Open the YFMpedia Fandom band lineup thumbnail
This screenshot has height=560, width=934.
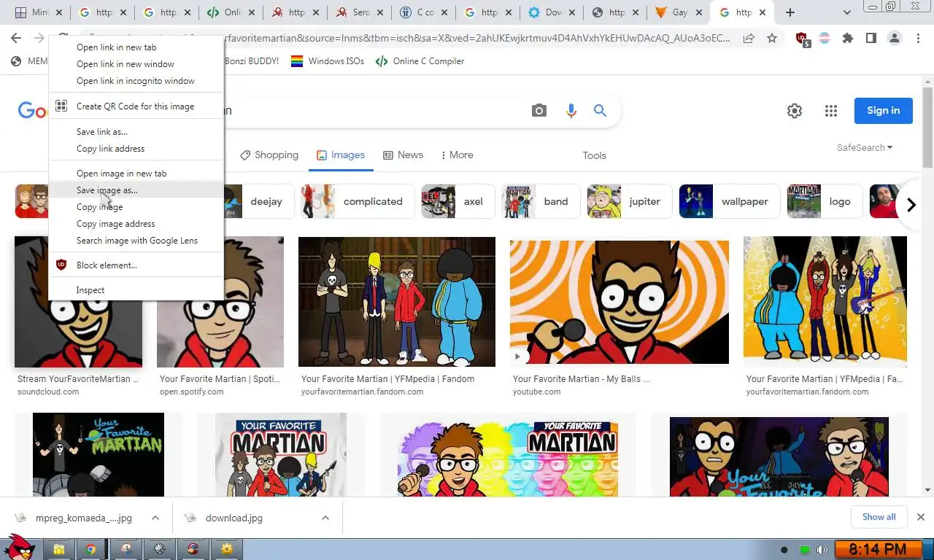coord(397,301)
